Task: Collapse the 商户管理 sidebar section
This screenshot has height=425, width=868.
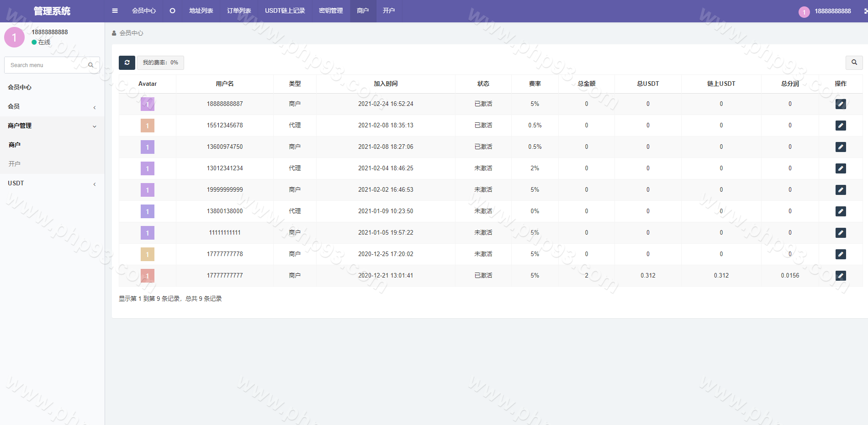Action: [x=52, y=126]
